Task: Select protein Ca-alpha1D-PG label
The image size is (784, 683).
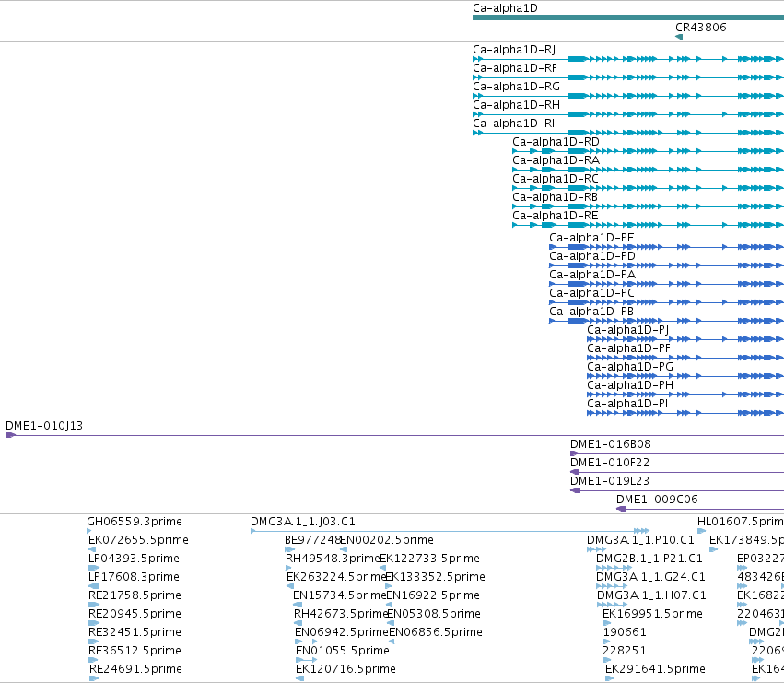Action: (x=630, y=367)
